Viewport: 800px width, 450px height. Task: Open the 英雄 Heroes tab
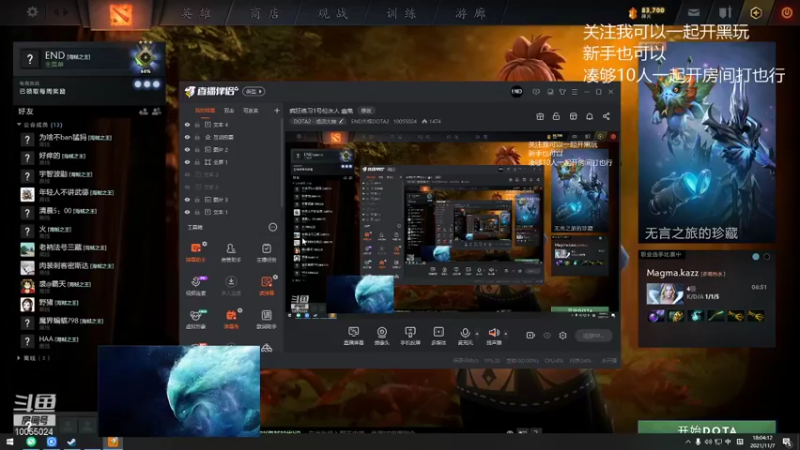[197, 13]
